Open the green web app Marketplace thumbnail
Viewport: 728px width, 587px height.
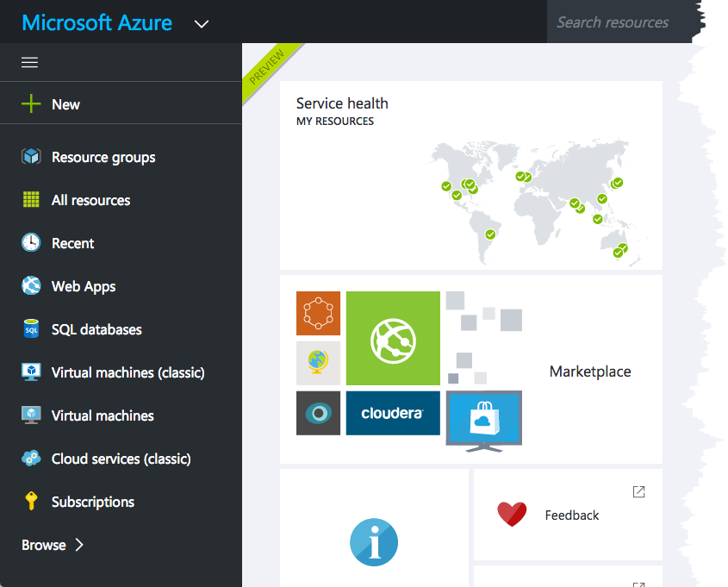[393, 338]
